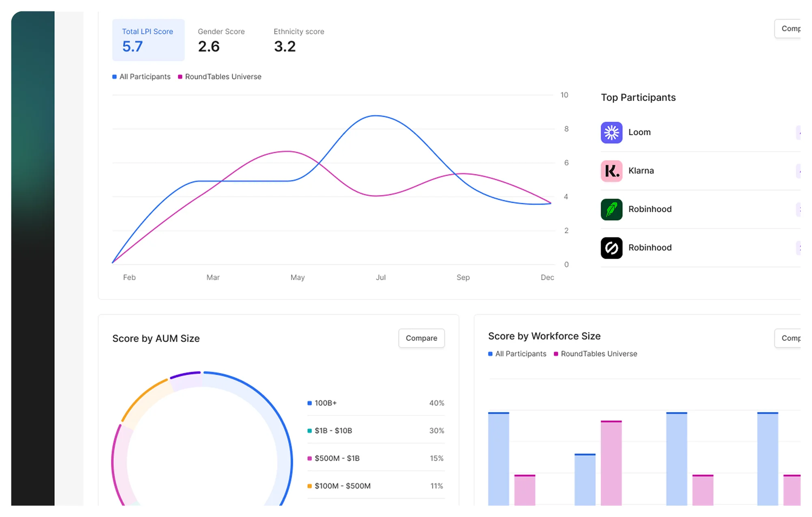Screen dimensions: 812x517
Task: Switch to the Ethnicity score tab
Action: (299, 40)
